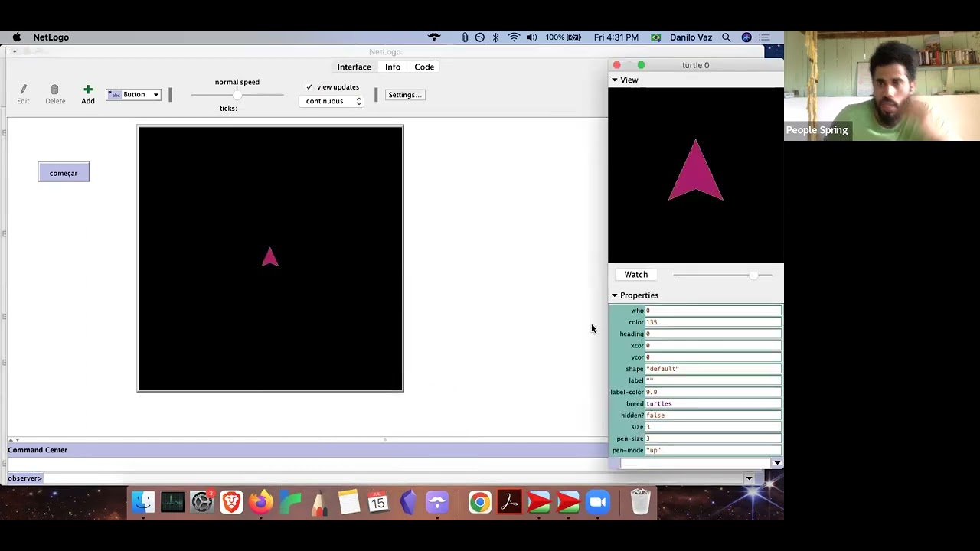
Task: Click the Delete trash icon in the toolbar
Action: click(x=54, y=90)
